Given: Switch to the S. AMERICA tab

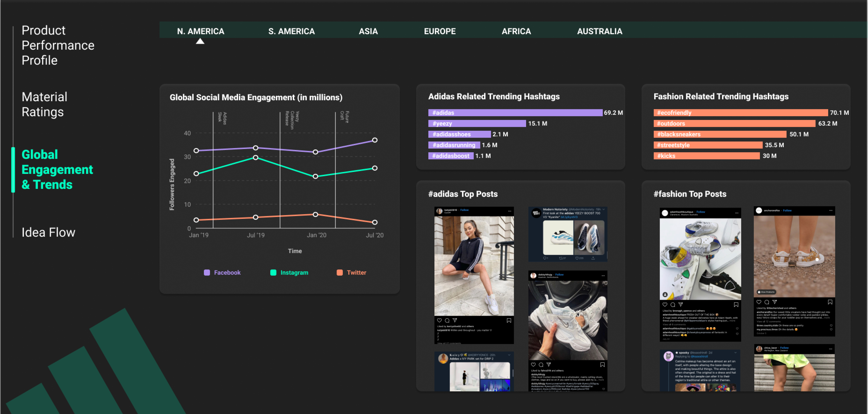Looking at the screenshot, I should 292,31.
